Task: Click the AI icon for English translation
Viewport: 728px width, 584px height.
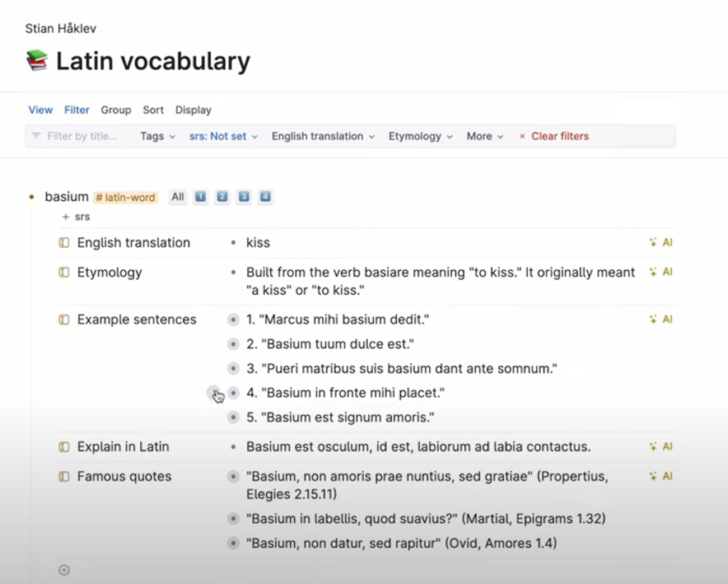Action: [661, 242]
